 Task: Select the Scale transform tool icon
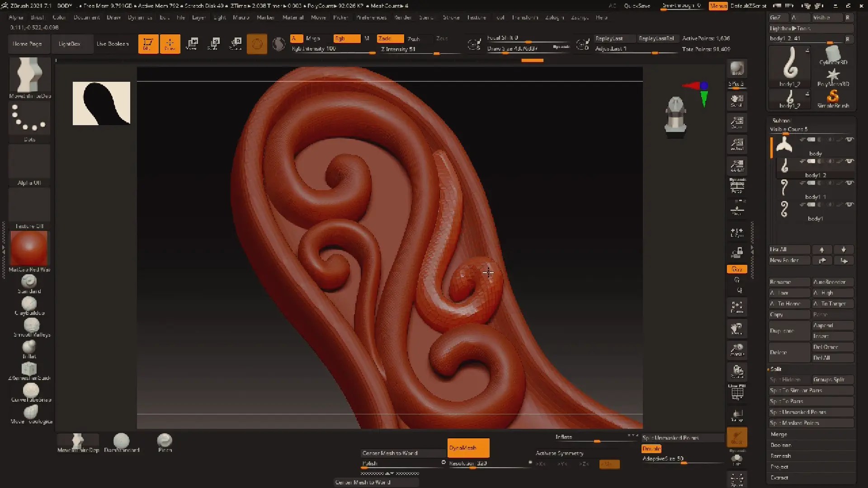[x=214, y=44]
